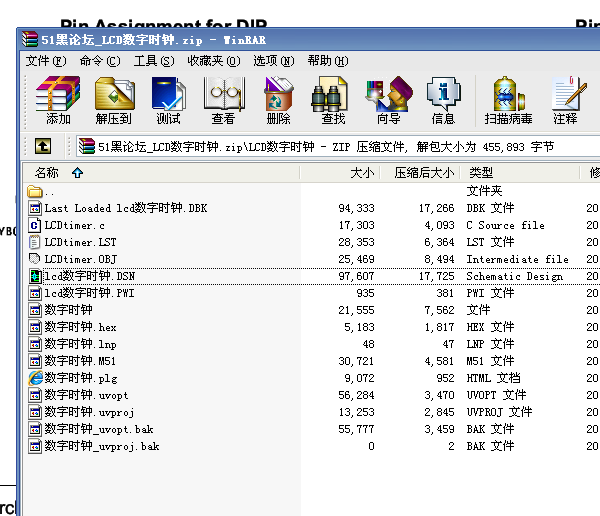Click the 解压到 (Extract to) toolbar icon
This screenshot has height=516, width=600.
point(114,100)
